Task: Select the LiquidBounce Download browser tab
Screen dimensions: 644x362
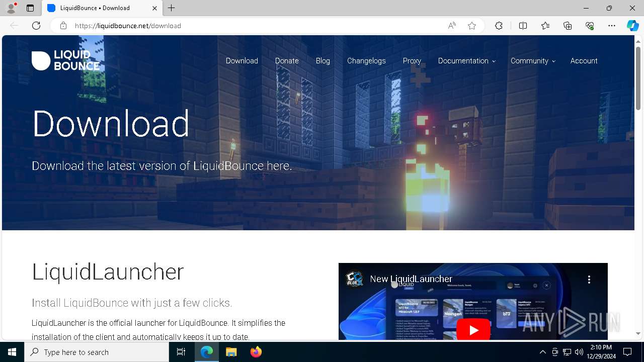Action: coord(102,8)
